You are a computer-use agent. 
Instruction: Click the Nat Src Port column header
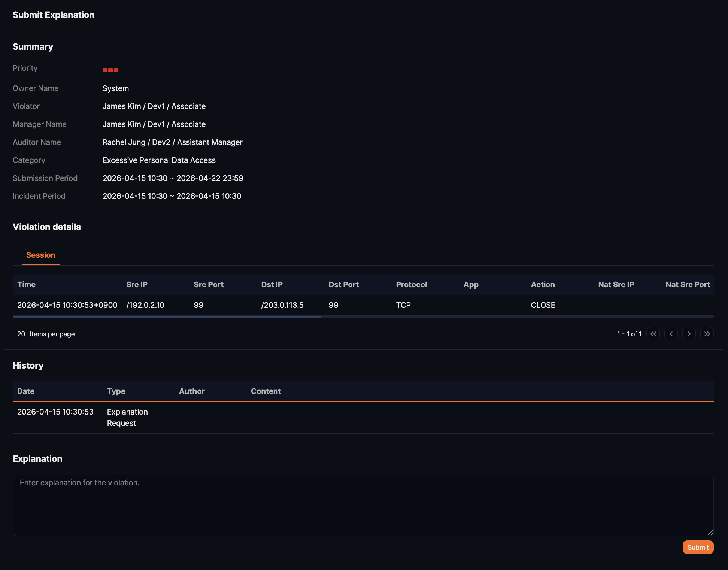[688, 285]
